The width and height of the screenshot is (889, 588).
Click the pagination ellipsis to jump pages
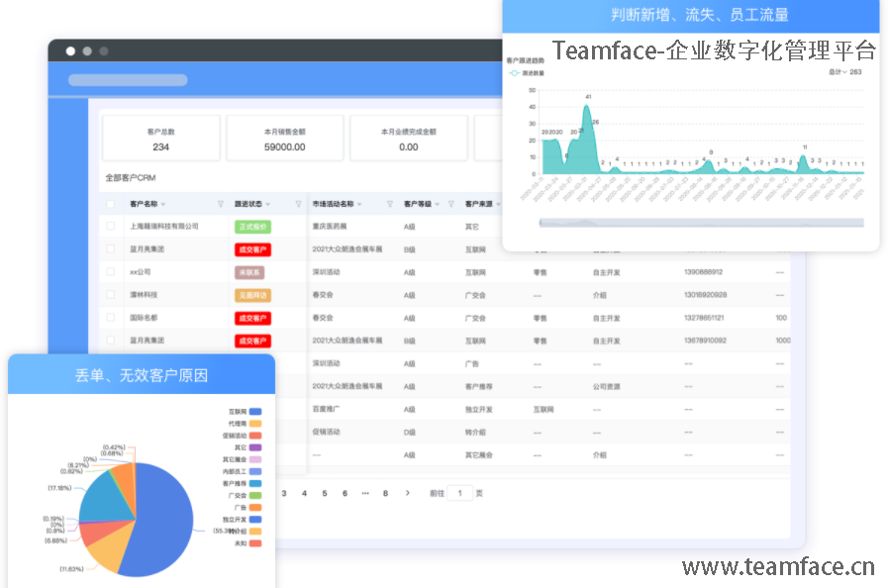[365, 493]
